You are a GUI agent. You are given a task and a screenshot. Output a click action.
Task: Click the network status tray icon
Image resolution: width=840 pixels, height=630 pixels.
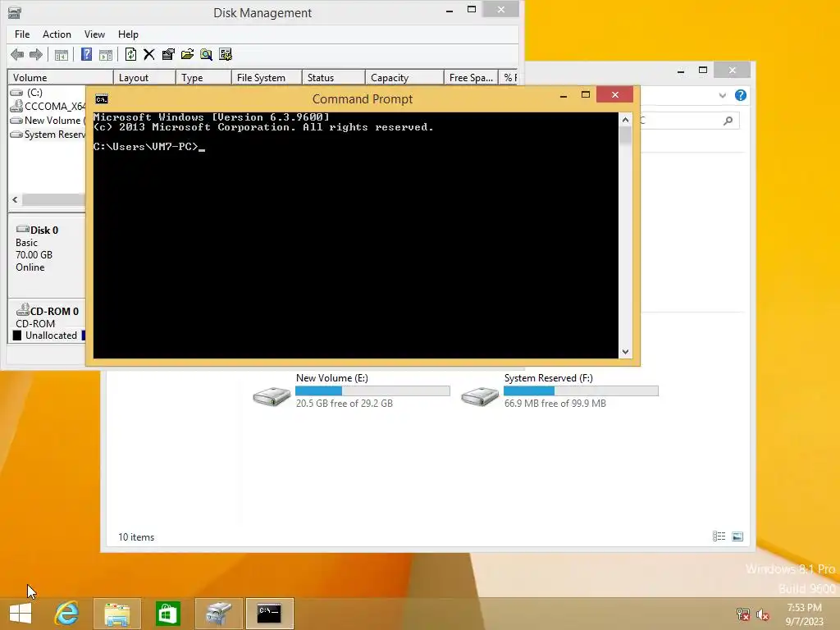tap(742, 614)
